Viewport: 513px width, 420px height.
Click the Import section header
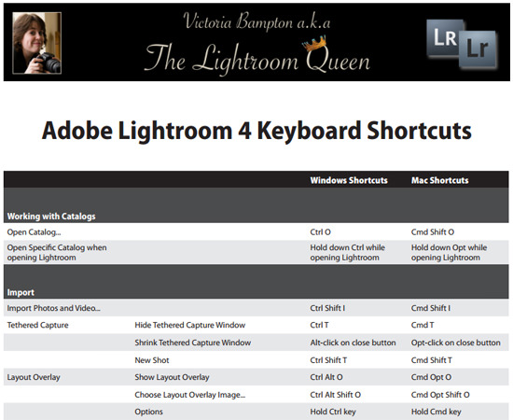tap(21, 292)
